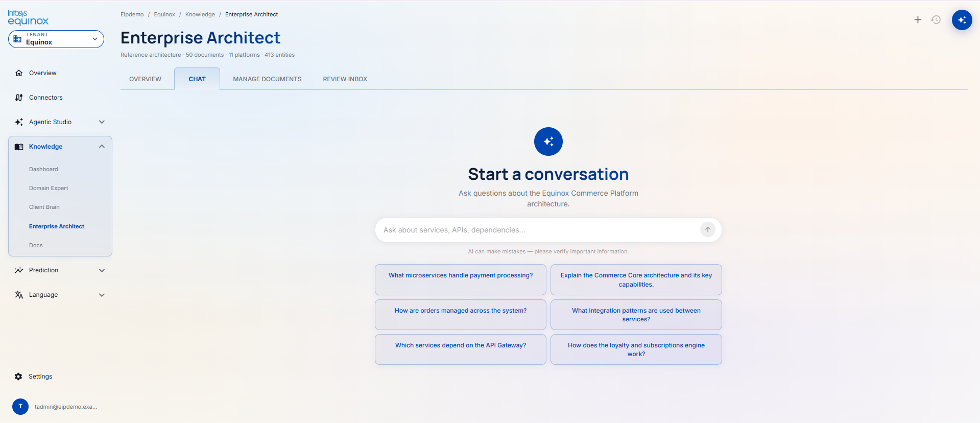Choose How are orders managed suggestion
The width and height of the screenshot is (980, 423).
461,315
